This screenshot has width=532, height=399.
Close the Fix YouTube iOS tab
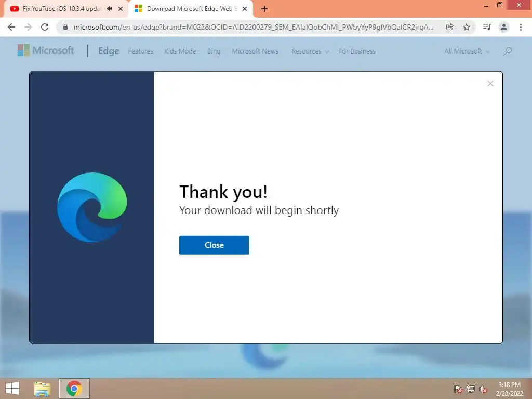pyautogui.click(x=121, y=9)
